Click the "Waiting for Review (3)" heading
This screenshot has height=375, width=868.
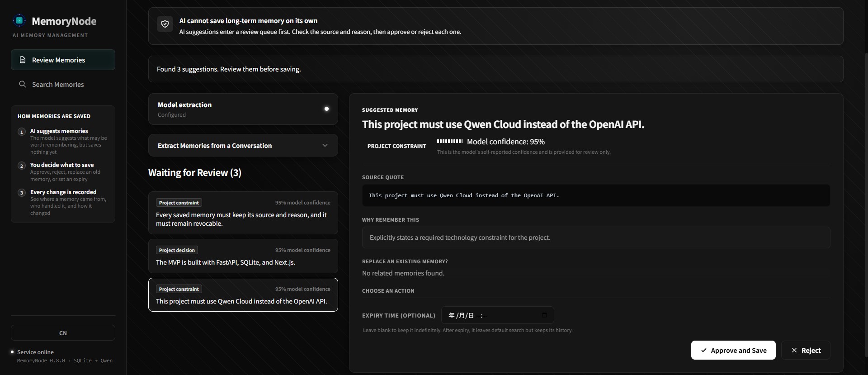tap(195, 173)
